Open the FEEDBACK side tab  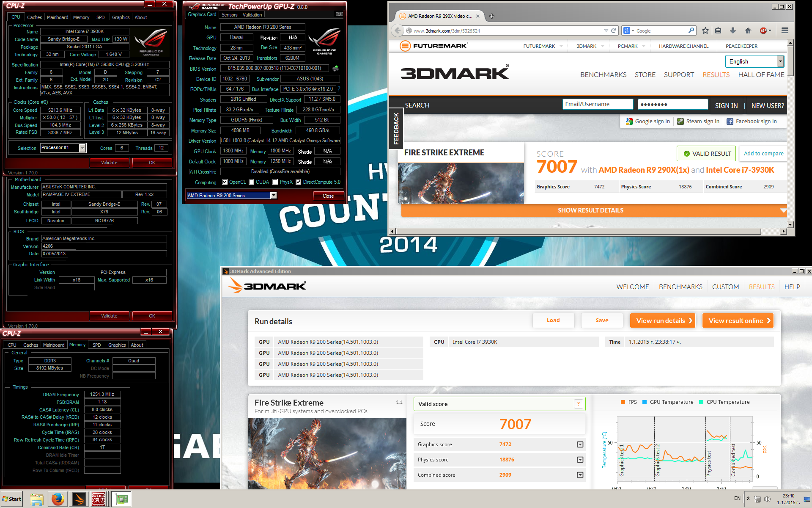tap(396, 129)
